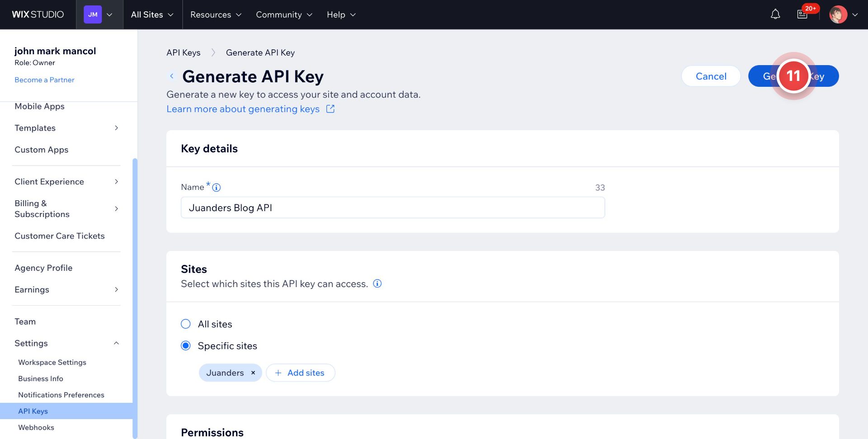868x439 pixels.
Task: Click the 'Generate API Key' breadcrumb text
Action: pyautogui.click(x=260, y=52)
